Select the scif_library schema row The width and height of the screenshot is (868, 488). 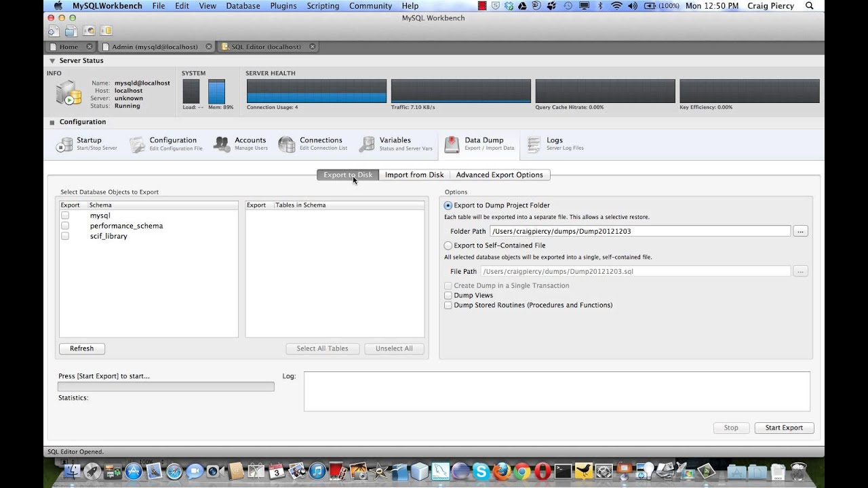click(149, 236)
